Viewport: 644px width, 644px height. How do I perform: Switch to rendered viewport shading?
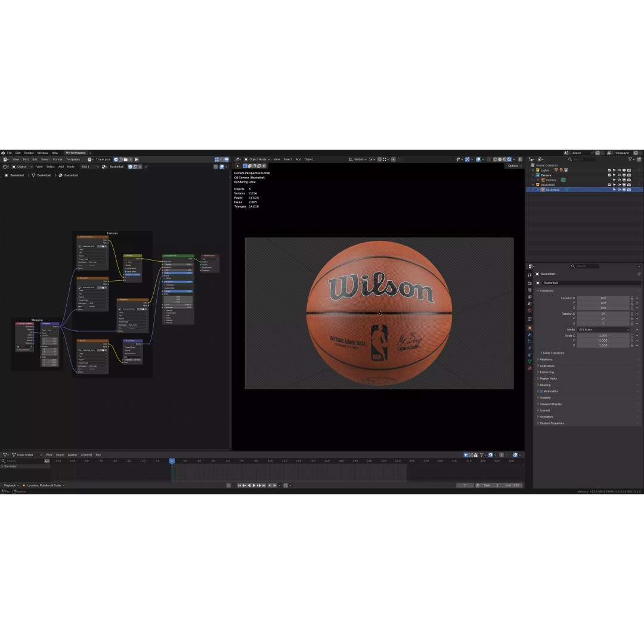[509, 159]
